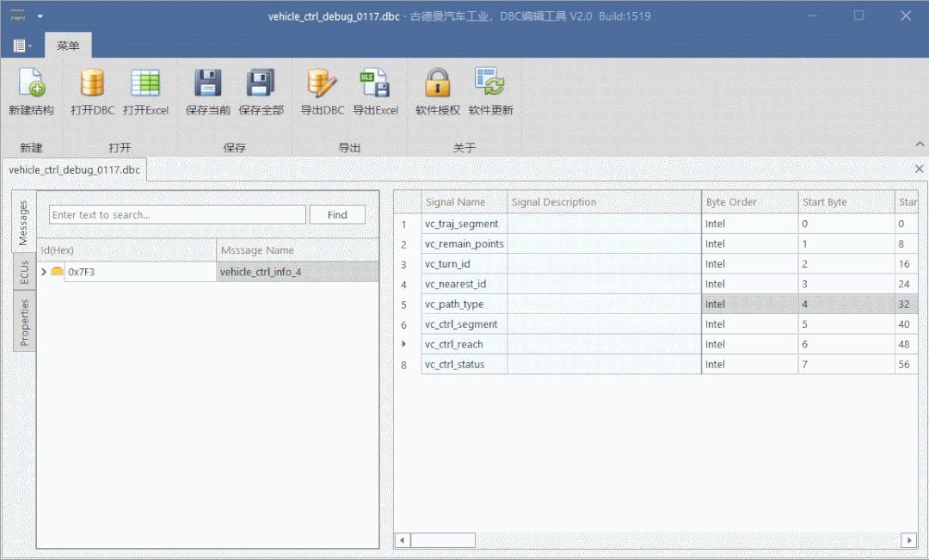Click the Signal Description column header

coord(605,202)
